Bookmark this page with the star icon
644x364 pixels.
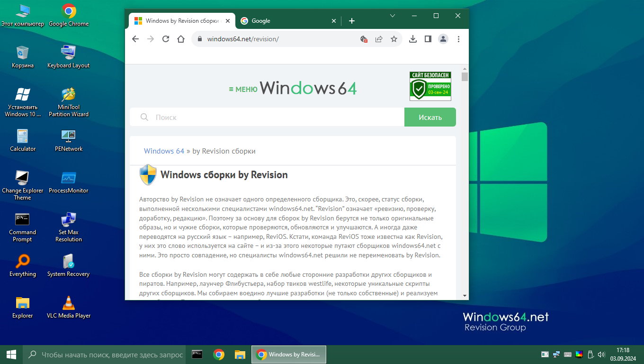tap(394, 39)
